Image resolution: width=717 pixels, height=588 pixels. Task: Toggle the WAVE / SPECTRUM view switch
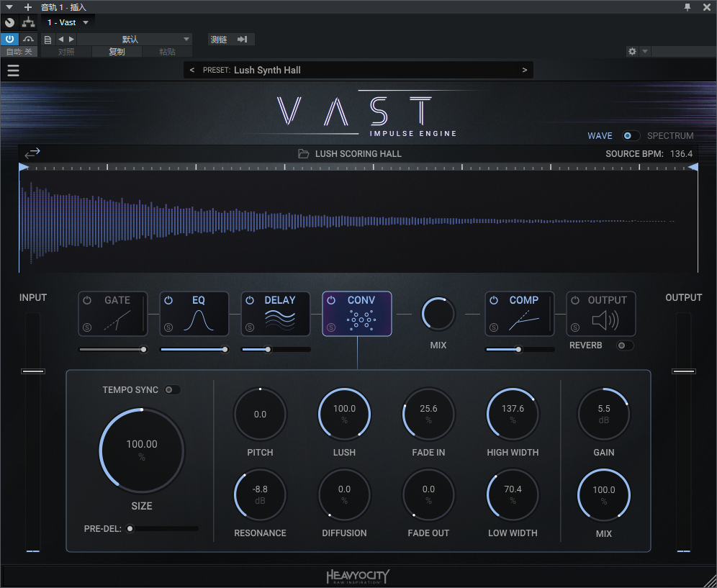(631, 136)
